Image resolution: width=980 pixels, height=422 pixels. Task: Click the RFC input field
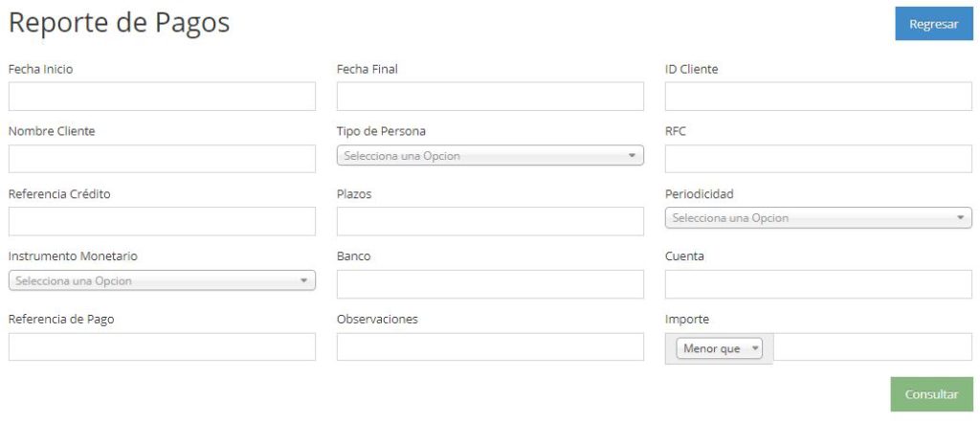coord(818,159)
